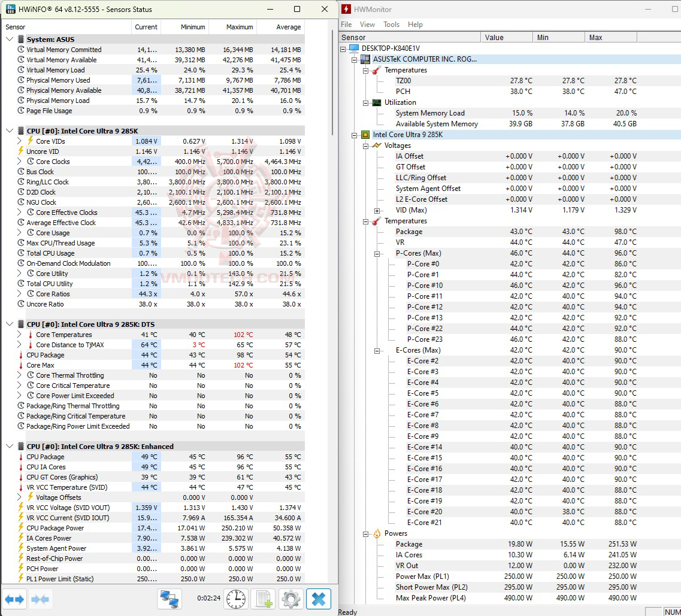Click the HWiNFO vertical scrollbar
This screenshot has width=681, height=616.
point(333,83)
